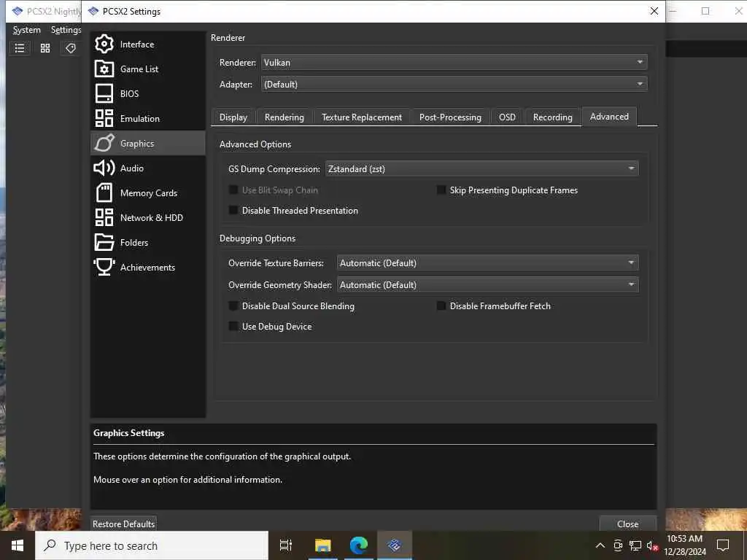Open the Network & HDD icon
The image size is (747, 560).
tap(104, 217)
